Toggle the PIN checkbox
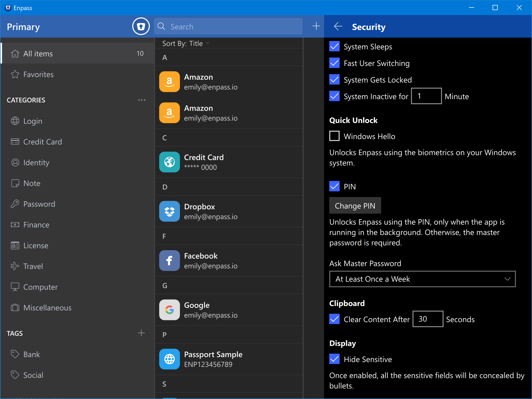The height and width of the screenshot is (399, 532). coord(334,186)
